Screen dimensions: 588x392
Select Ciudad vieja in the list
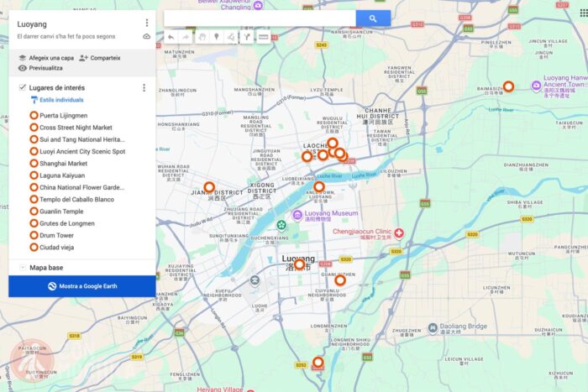pyautogui.click(x=56, y=248)
